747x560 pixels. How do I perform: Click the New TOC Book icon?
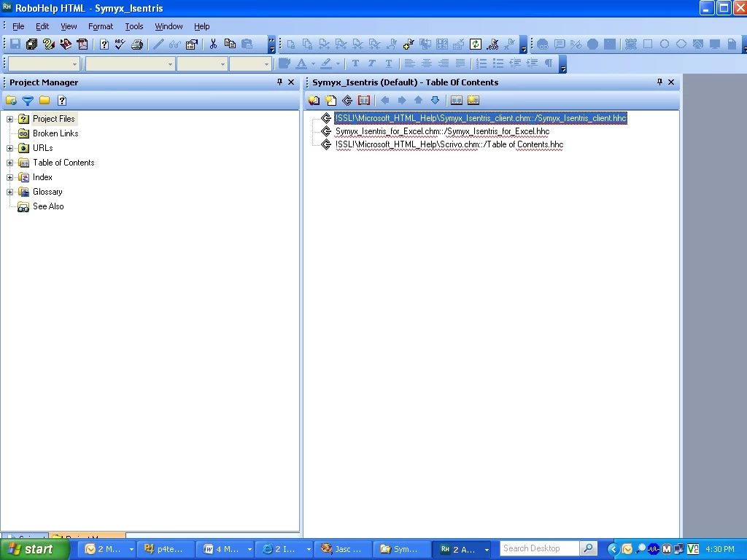click(x=314, y=100)
